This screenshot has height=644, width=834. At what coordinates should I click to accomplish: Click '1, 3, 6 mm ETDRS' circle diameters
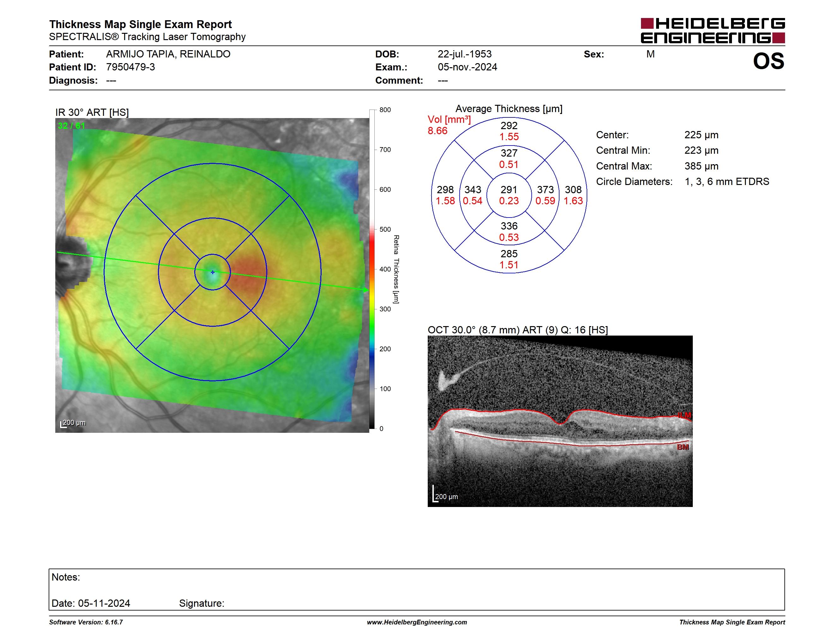727,182
